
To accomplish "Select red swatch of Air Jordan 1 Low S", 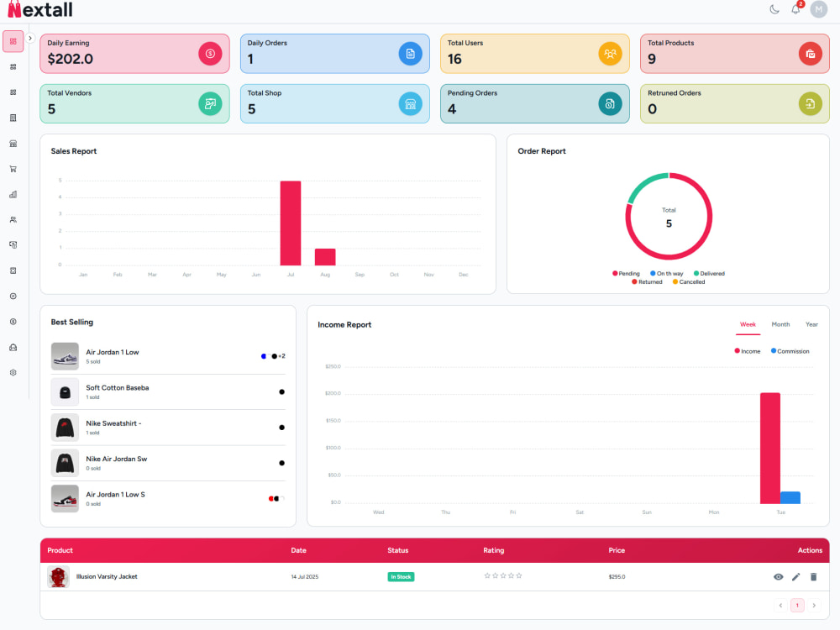I will coord(271,499).
